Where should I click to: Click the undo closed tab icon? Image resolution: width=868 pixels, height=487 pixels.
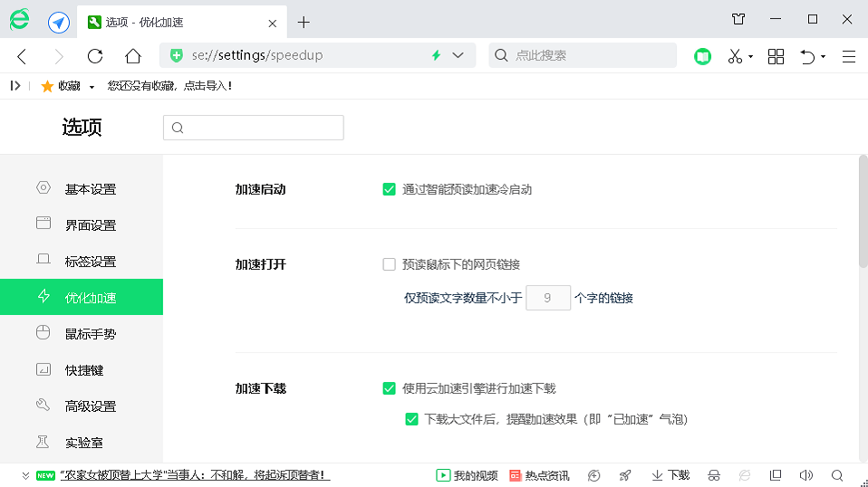[807, 56]
